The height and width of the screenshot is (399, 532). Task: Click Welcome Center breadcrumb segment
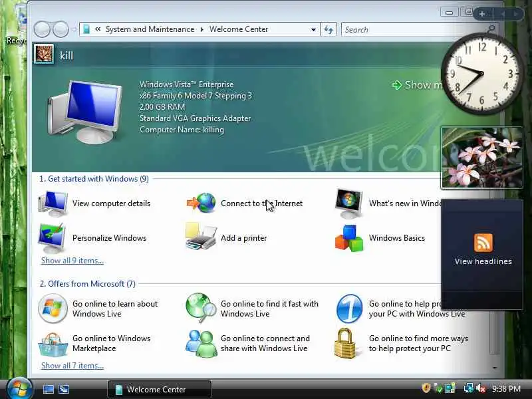[239, 29]
